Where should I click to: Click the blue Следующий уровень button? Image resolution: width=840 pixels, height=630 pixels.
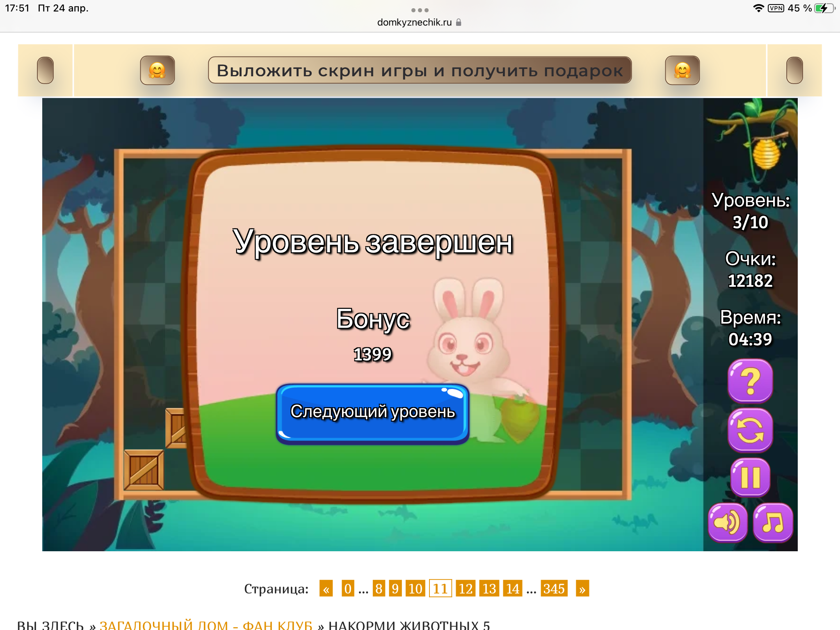[372, 413]
